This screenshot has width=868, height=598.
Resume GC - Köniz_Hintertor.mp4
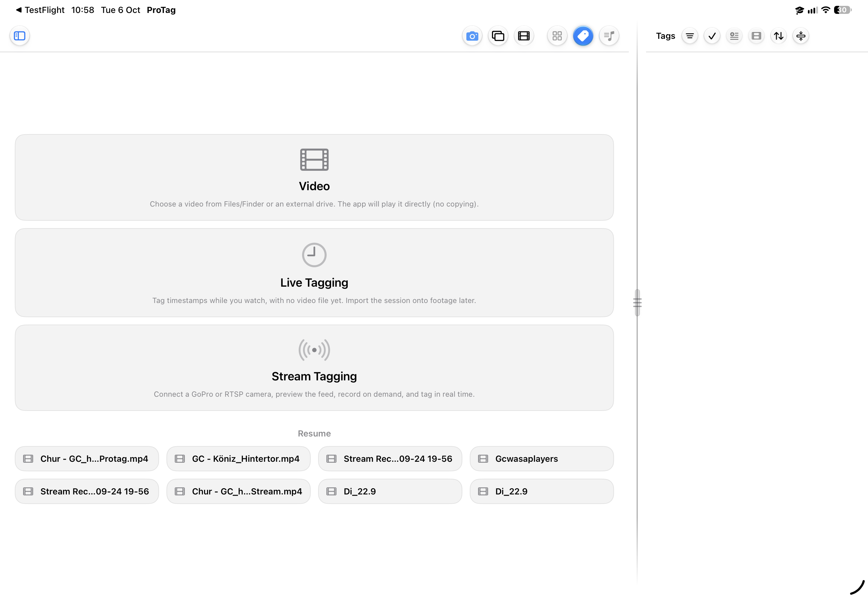[238, 459]
